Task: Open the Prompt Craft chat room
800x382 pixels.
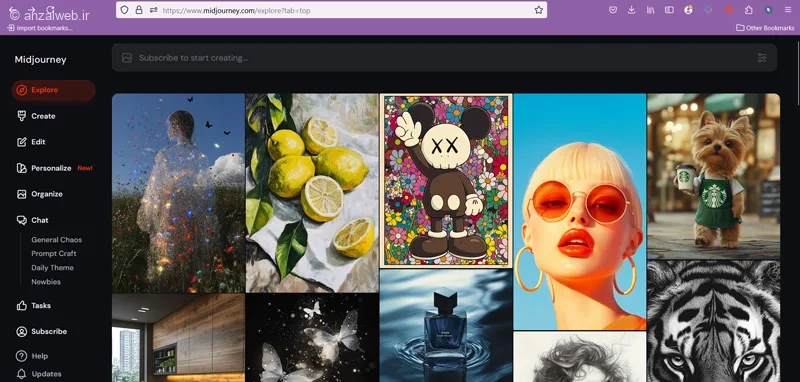Action: click(x=54, y=253)
